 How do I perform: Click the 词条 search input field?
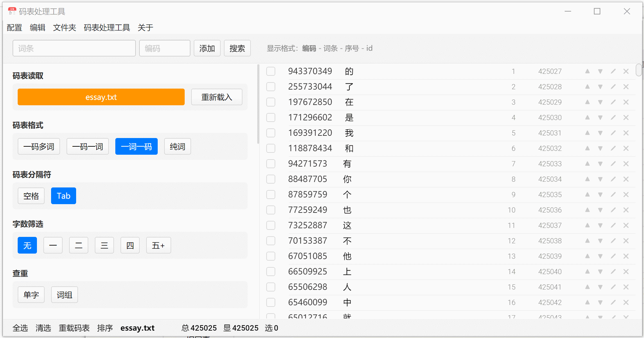74,48
